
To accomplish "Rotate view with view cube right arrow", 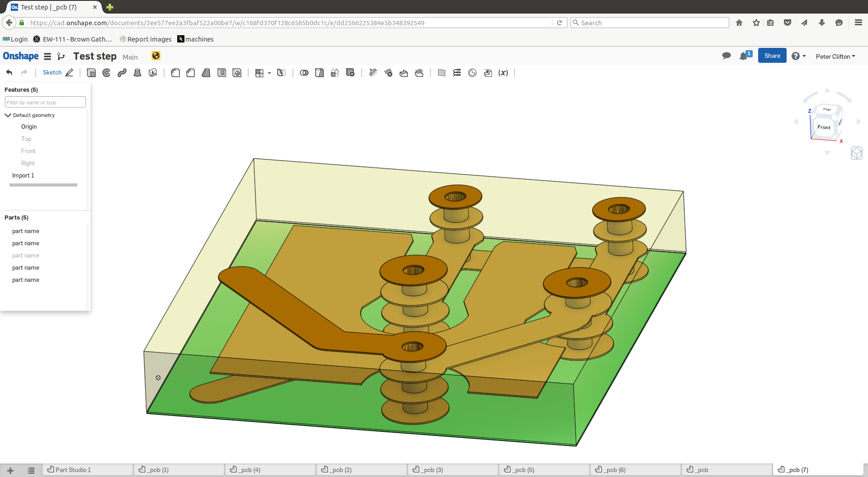I will 859,122.
